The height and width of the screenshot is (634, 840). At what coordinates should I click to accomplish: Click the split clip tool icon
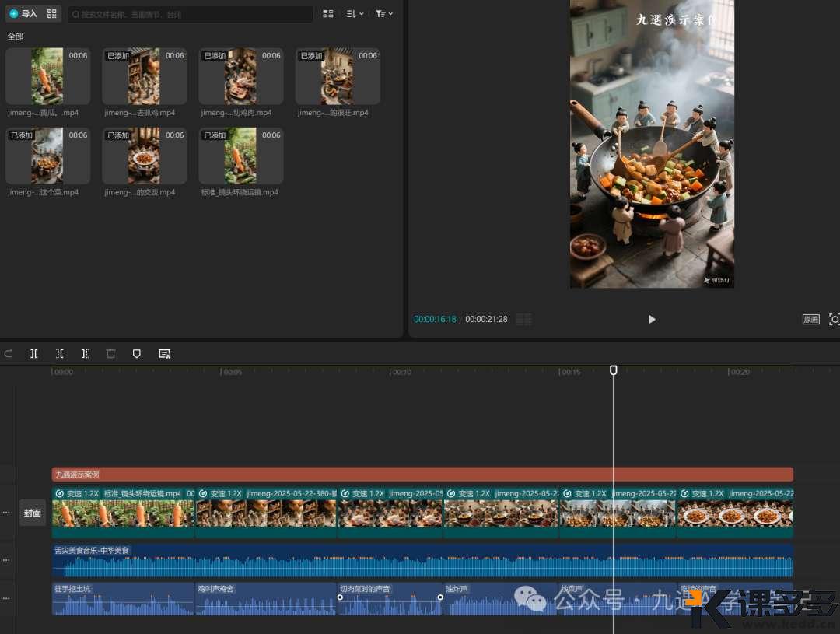pyautogui.click(x=34, y=353)
